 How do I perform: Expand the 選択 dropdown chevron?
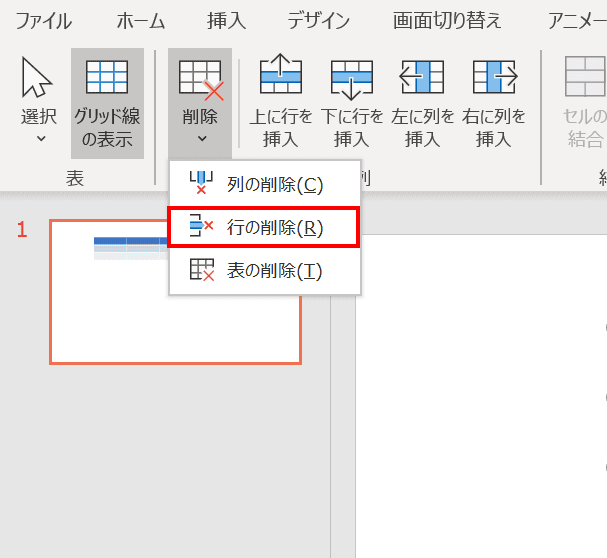[41, 138]
